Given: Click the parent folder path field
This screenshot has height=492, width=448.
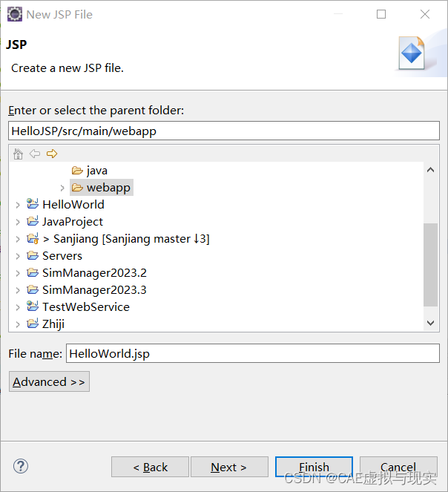Looking at the screenshot, I should pyautogui.click(x=224, y=131).
